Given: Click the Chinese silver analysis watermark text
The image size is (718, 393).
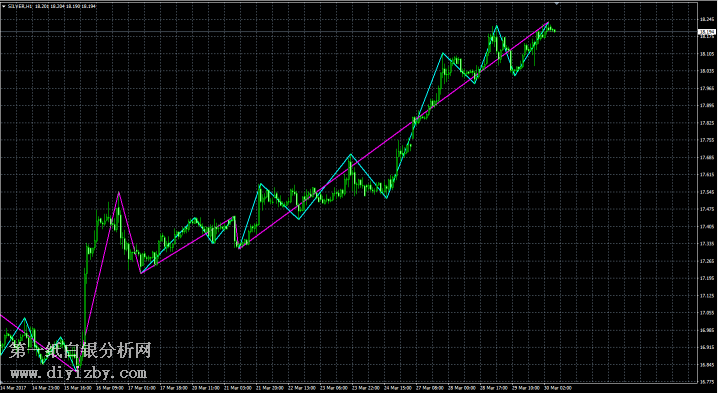Looking at the screenshot, I should point(80,351).
